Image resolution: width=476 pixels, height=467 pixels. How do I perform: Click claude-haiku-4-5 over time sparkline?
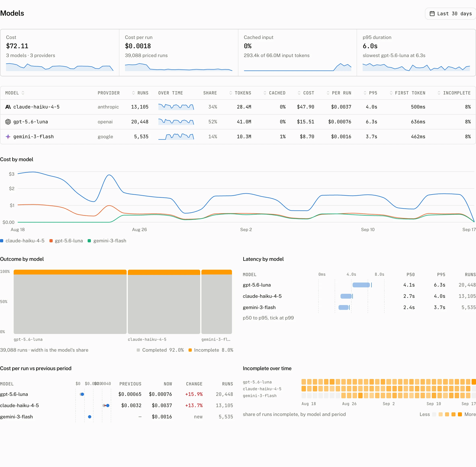point(176,107)
